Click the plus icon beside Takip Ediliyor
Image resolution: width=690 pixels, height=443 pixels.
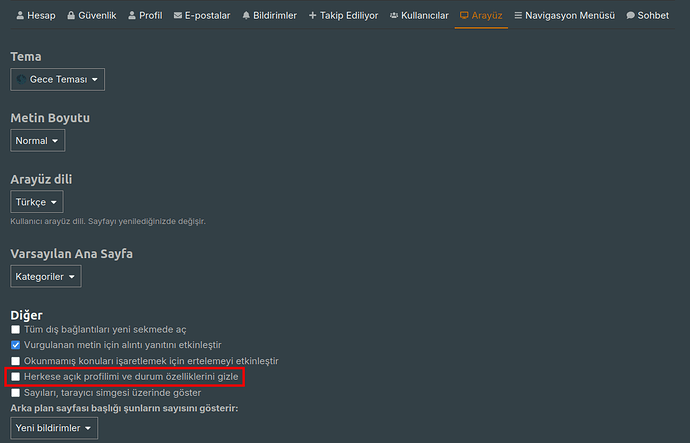click(313, 16)
